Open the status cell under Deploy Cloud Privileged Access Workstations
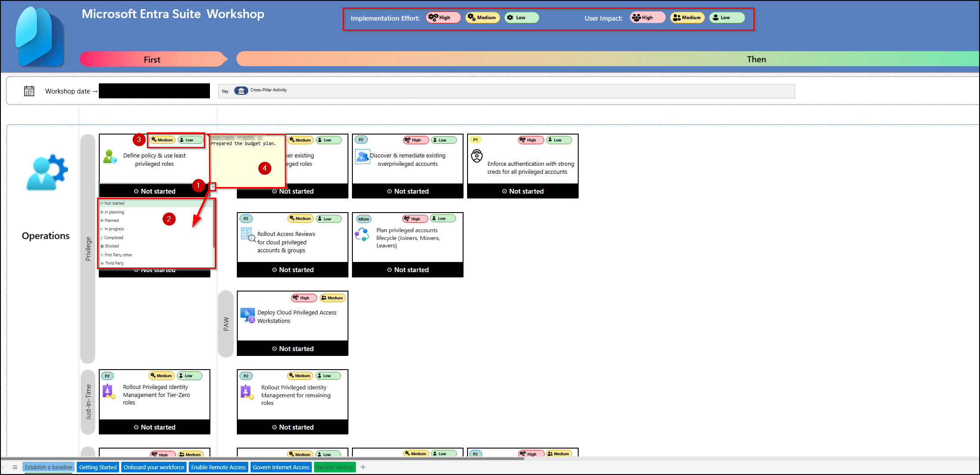The height and width of the screenshot is (475, 980). tap(292, 348)
